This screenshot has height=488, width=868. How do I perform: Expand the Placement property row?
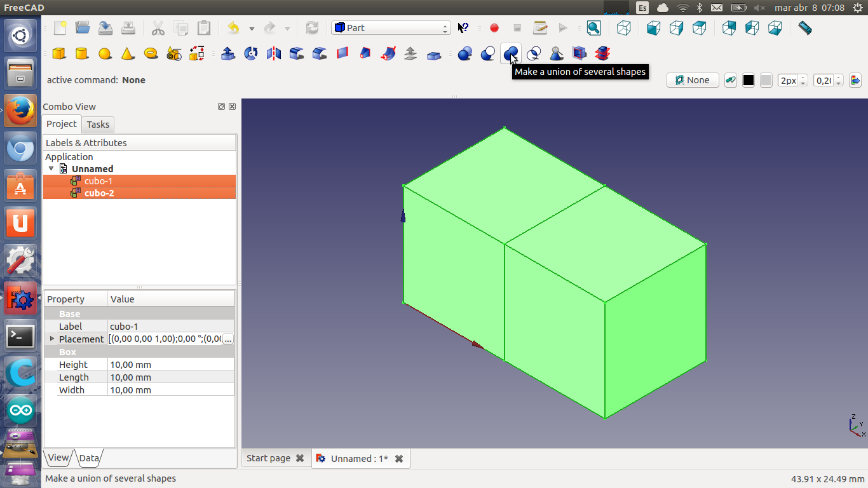pyautogui.click(x=52, y=339)
